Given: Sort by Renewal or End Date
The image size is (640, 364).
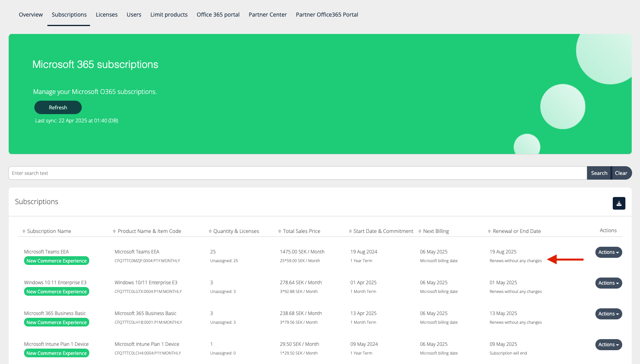Looking at the screenshot, I should point(516,231).
